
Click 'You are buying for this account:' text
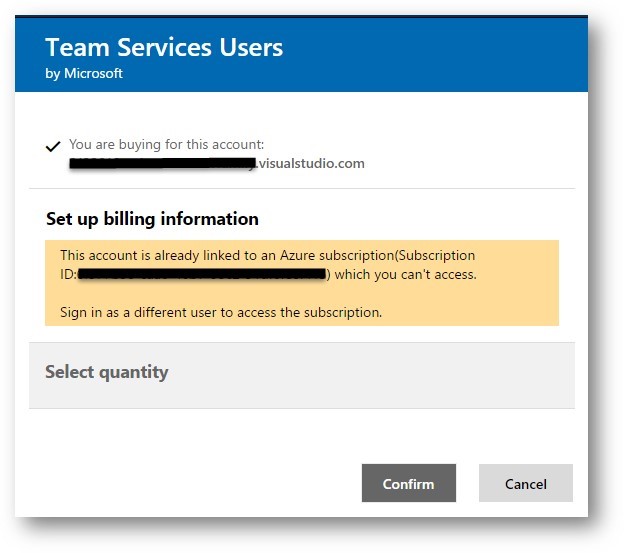(x=166, y=144)
